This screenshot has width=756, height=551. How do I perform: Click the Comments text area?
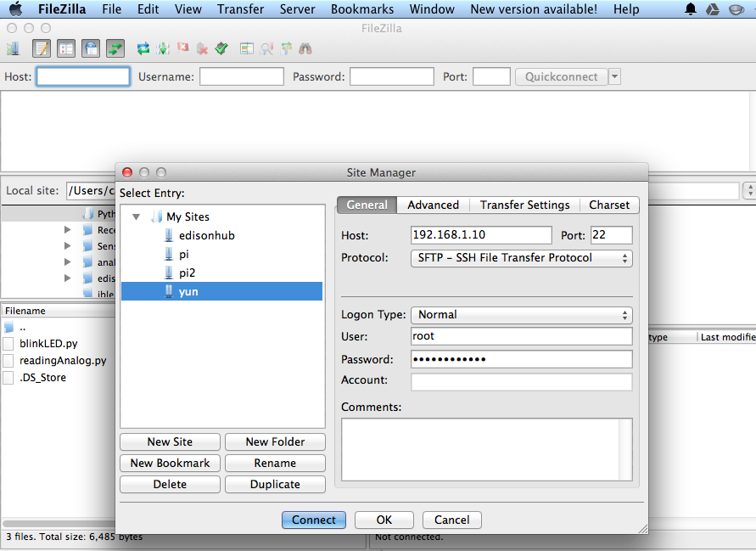(x=486, y=450)
